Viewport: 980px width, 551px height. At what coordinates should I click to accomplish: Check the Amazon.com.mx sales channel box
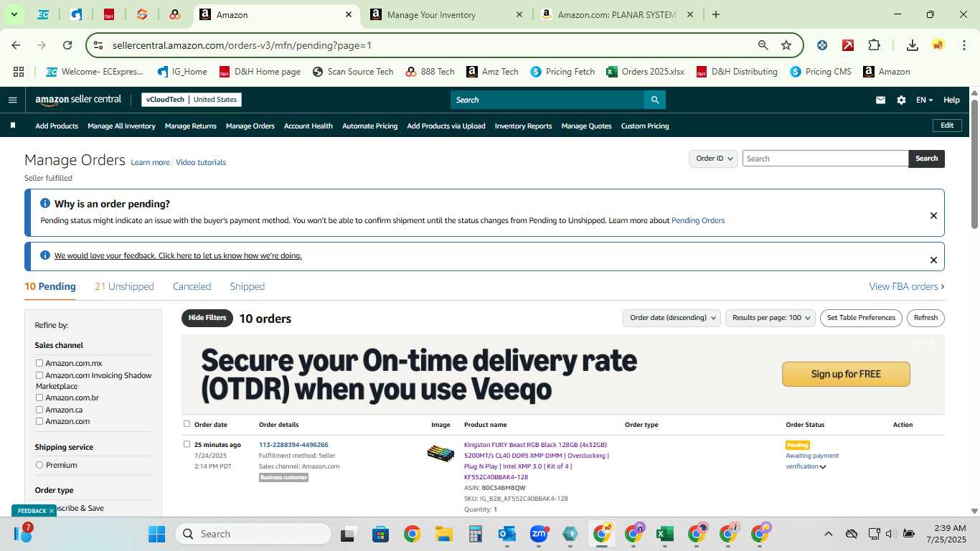tap(39, 363)
